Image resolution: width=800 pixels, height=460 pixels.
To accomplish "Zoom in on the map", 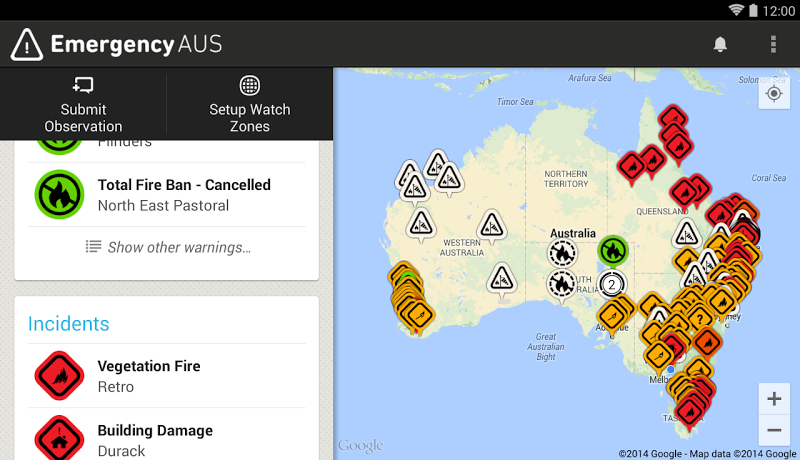I will (774, 399).
